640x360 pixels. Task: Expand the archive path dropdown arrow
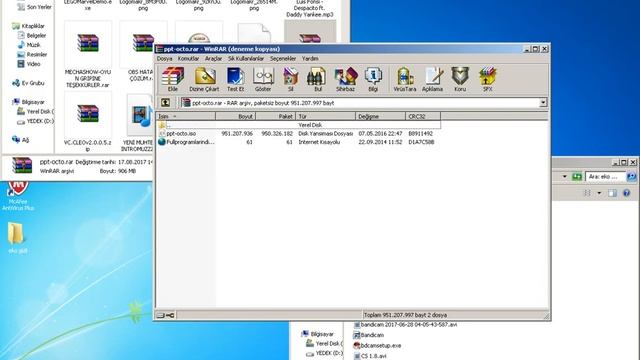click(x=543, y=103)
